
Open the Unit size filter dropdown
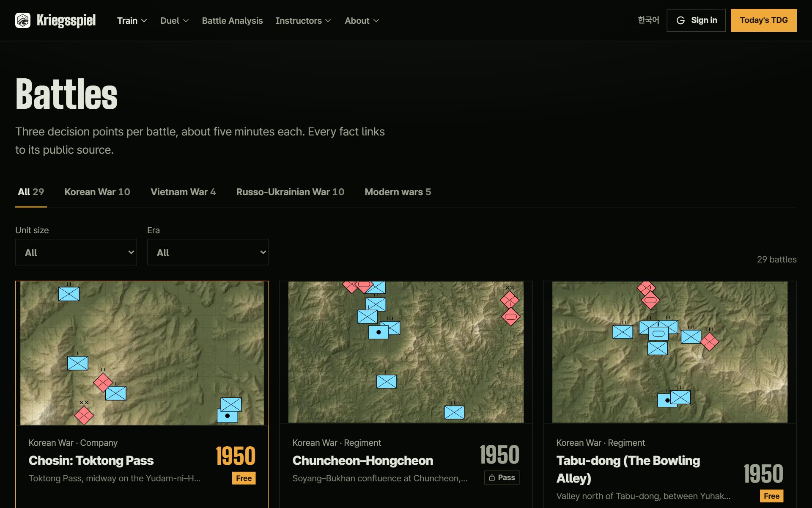76,252
